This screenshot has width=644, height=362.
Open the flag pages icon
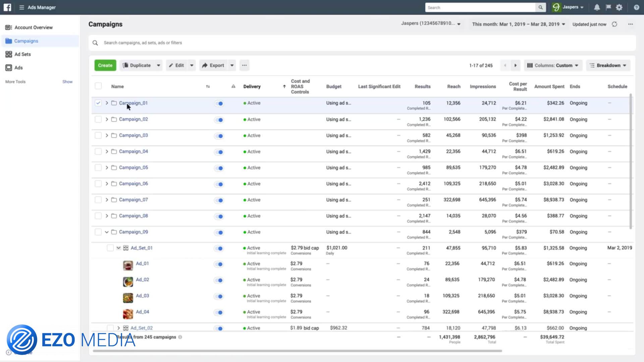coord(608,7)
